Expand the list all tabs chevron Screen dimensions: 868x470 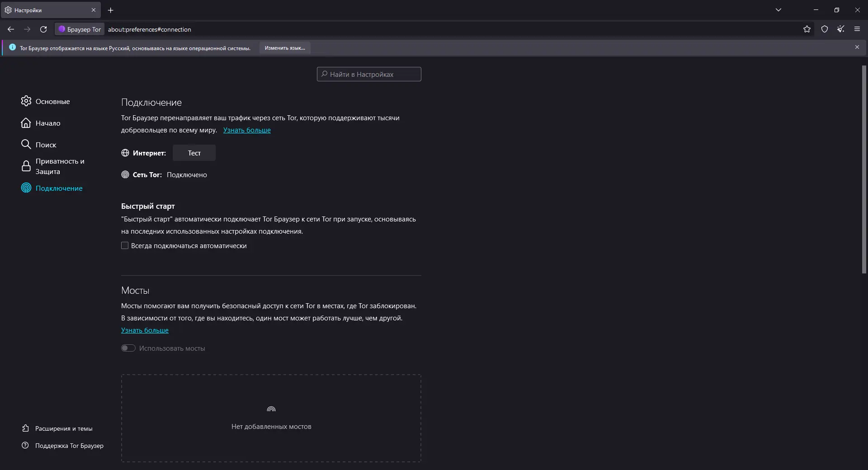[x=778, y=10]
